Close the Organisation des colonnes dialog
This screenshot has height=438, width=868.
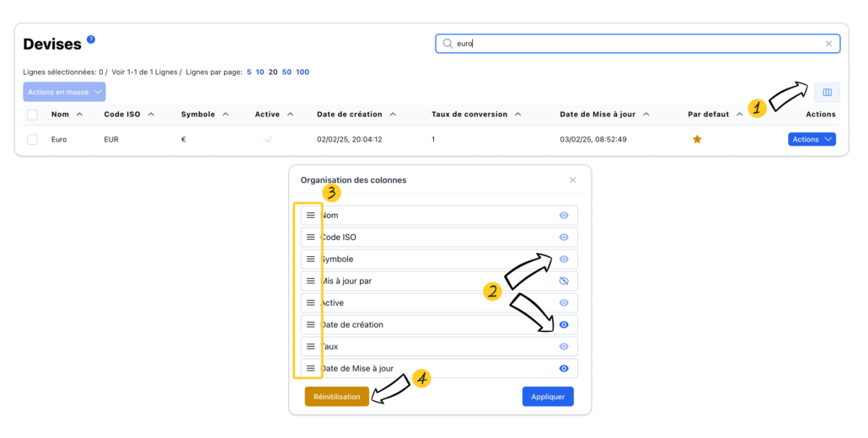point(573,179)
